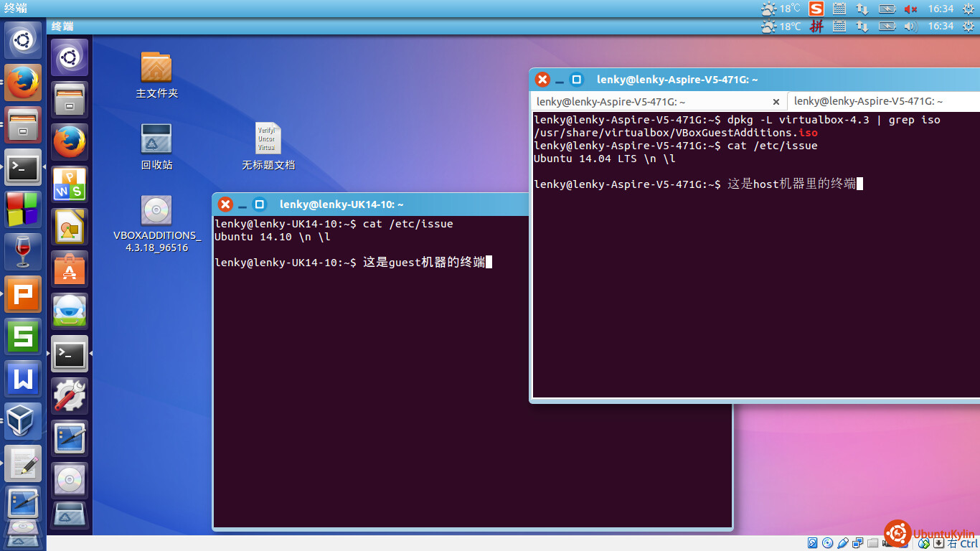Open the guest panel sound volume menu
This screenshot has height=551, width=980.
(x=910, y=27)
